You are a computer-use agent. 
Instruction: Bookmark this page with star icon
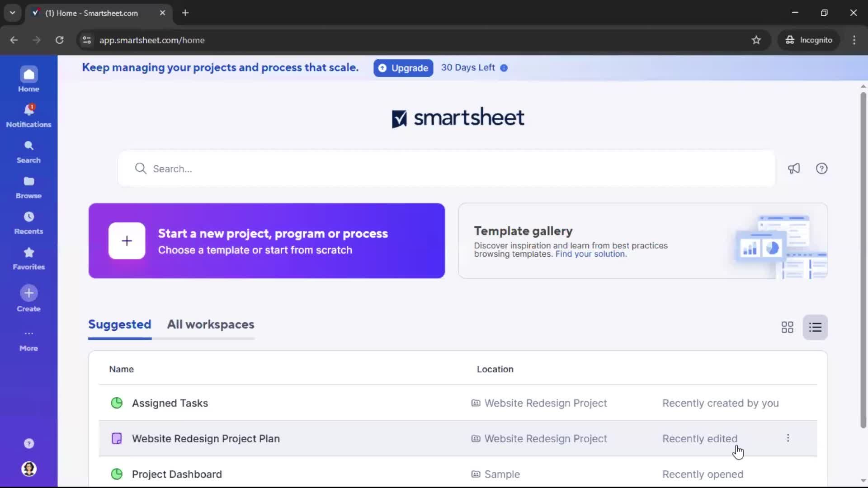(x=756, y=40)
